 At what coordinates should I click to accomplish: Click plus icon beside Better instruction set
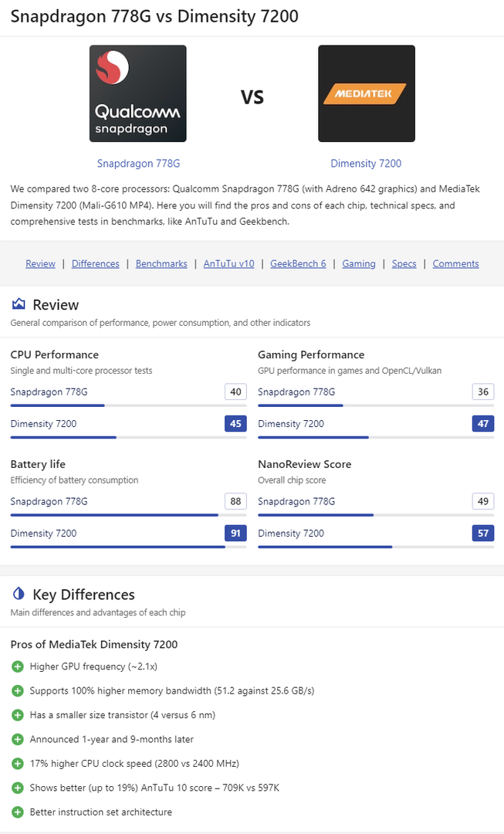click(x=18, y=812)
